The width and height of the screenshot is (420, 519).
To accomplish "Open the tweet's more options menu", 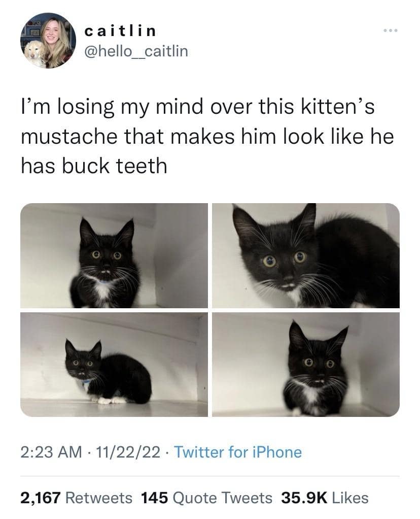I will pos(391,30).
